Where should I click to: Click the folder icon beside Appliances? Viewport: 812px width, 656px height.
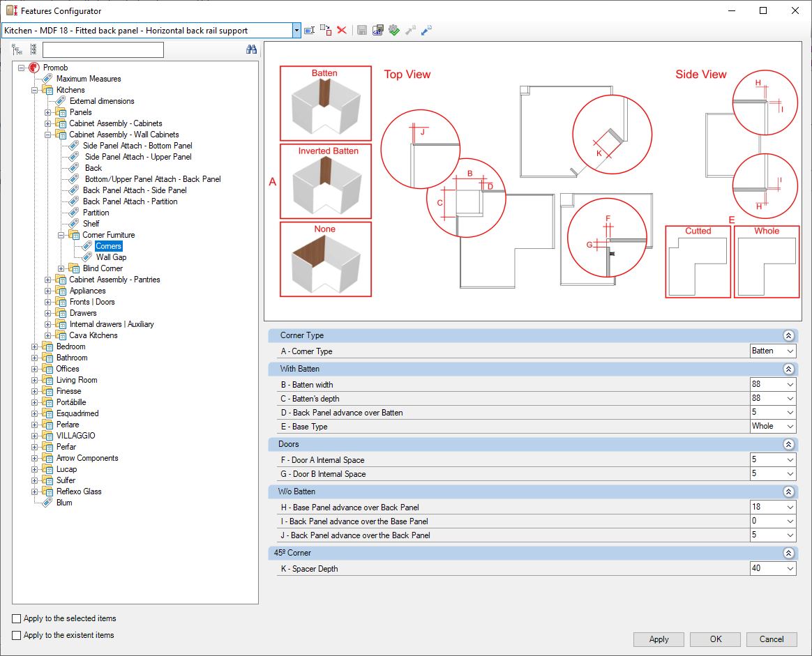[x=61, y=291]
